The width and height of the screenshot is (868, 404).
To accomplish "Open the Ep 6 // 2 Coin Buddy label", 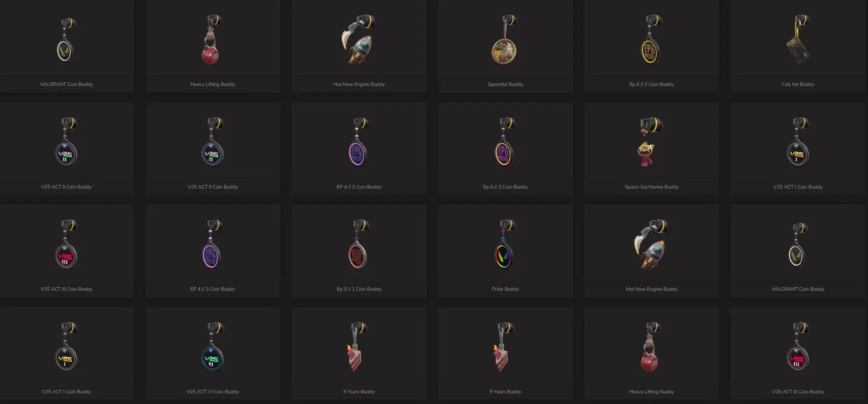I will 651,84.
